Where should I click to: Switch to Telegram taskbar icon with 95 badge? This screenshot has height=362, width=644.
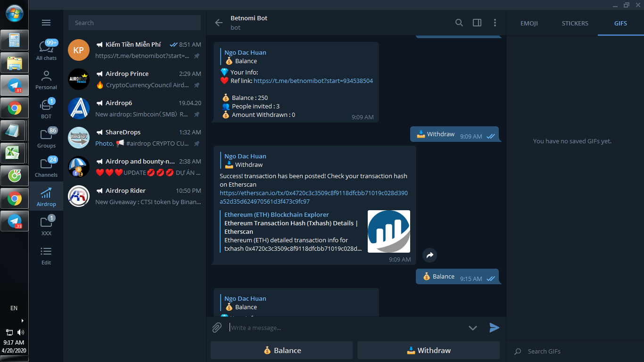[x=14, y=85]
